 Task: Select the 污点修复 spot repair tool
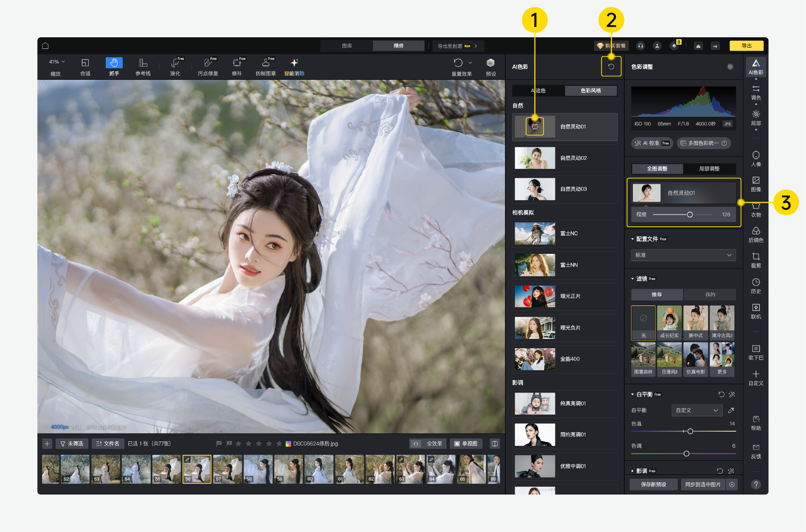pyautogui.click(x=208, y=67)
